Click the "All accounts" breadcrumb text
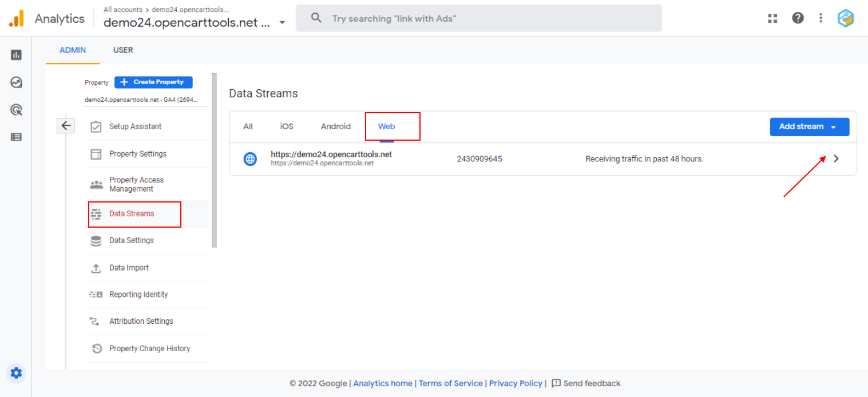Image resolution: width=868 pixels, height=397 pixels. coord(123,10)
